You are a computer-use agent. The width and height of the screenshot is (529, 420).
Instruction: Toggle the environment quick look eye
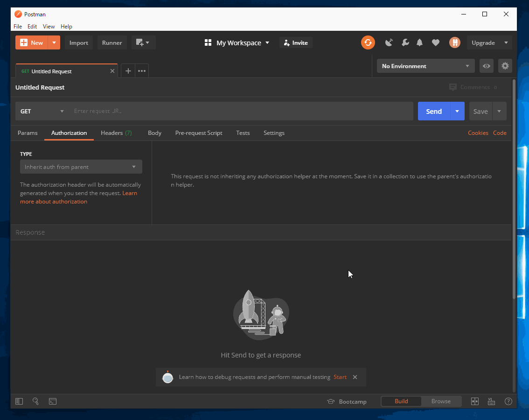click(x=486, y=66)
